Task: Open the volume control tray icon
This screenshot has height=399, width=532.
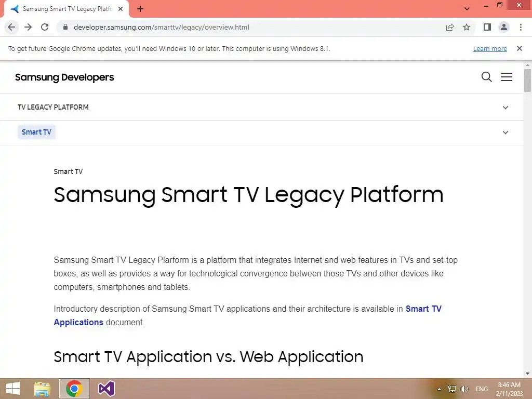Action: [464, 389]
